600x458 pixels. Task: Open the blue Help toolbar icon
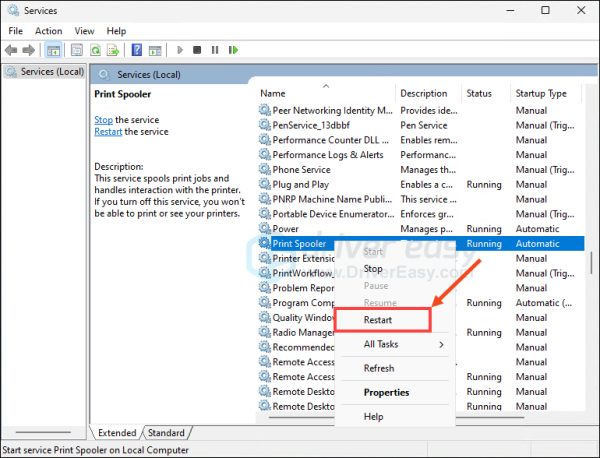pos(136,50)
